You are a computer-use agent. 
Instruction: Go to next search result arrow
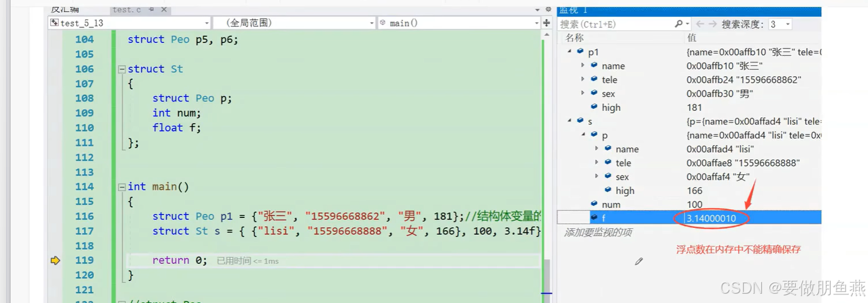[x=713, y=24]
